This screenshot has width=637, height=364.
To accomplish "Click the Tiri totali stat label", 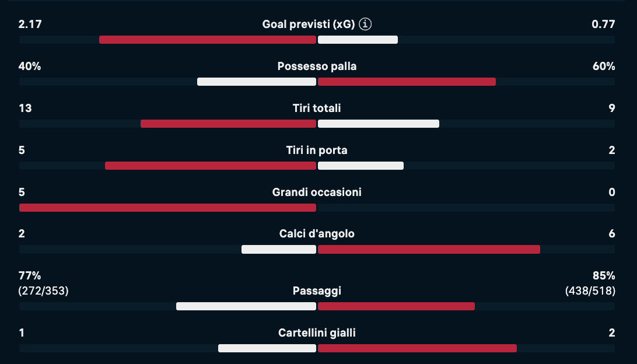I will (317, 108).
